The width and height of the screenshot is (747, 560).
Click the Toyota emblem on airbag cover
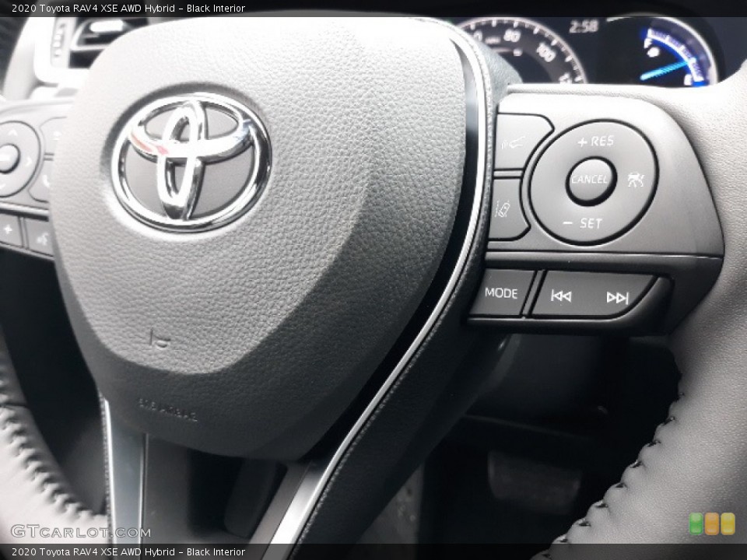(x=191, y=162)
